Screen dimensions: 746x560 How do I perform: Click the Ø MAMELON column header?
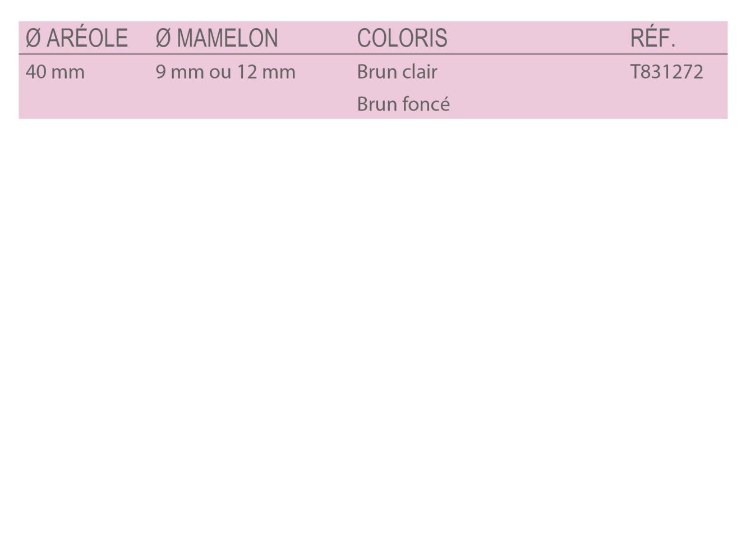click(217, 38)
